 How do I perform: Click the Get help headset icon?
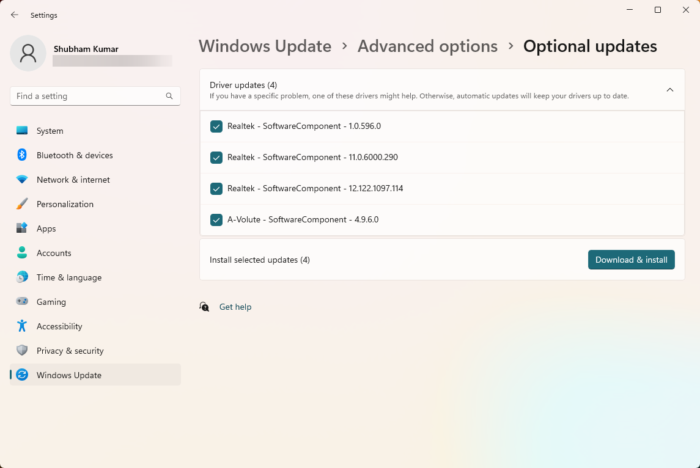point(204,307)
